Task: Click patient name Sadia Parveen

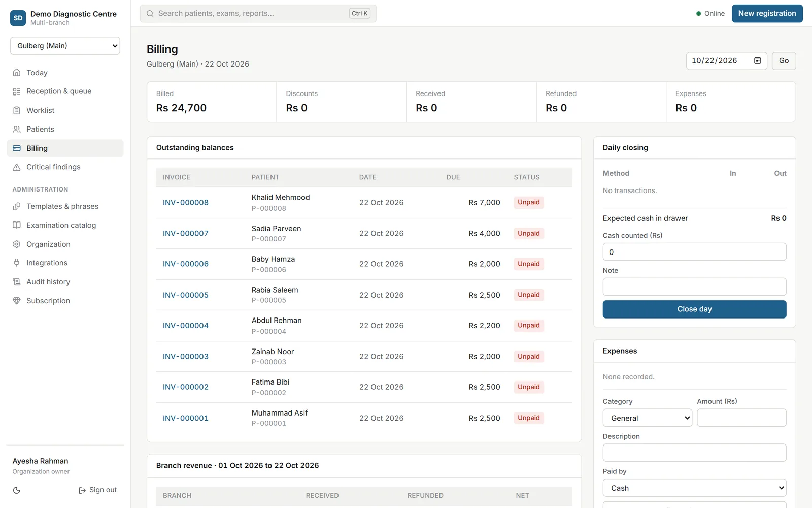Action: [276, 229]
